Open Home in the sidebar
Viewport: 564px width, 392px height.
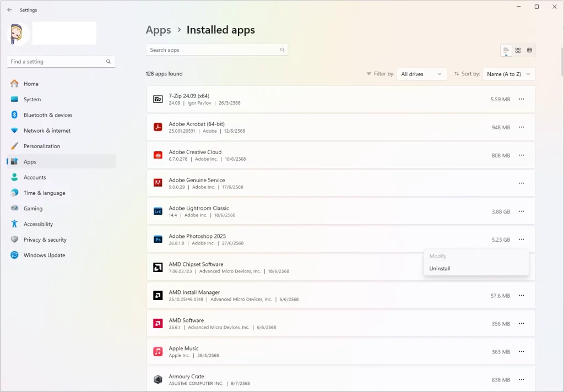pyautogui.click(x=61, y=84)
